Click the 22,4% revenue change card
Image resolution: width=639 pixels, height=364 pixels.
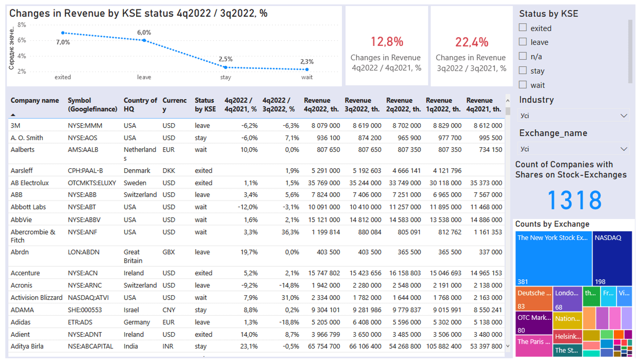(x=472, y=46)
